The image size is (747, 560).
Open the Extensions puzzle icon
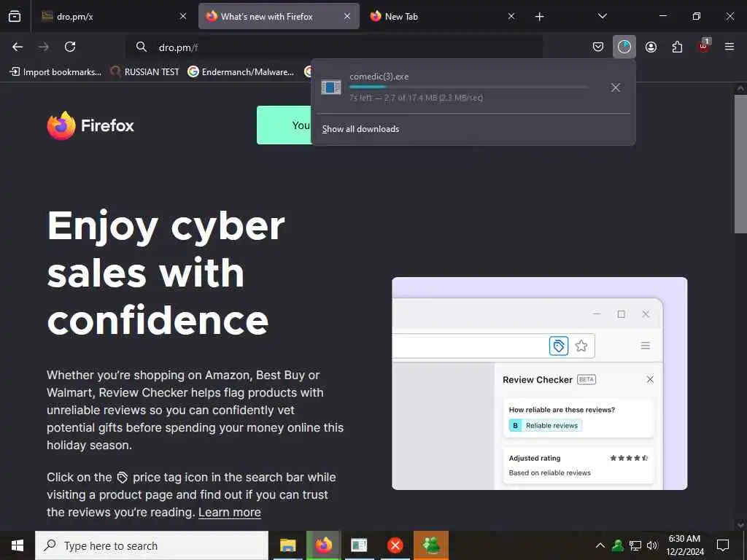(677, 47)
